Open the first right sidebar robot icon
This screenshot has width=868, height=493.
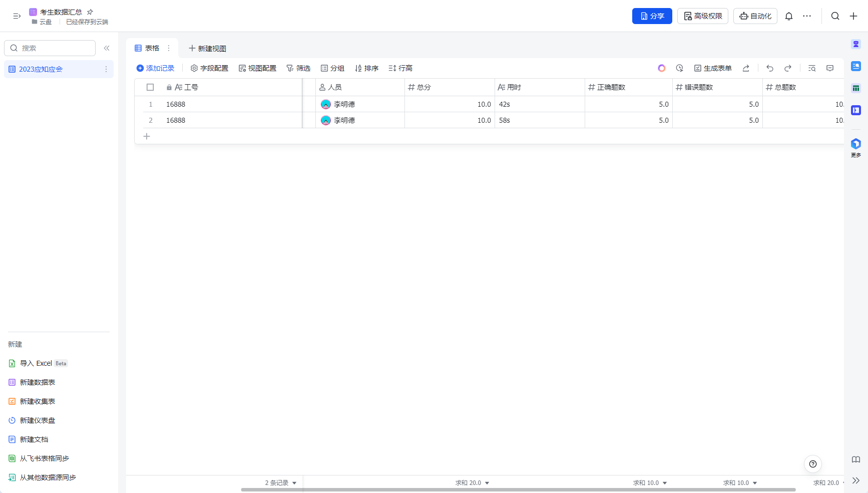[x=856, y=44]
